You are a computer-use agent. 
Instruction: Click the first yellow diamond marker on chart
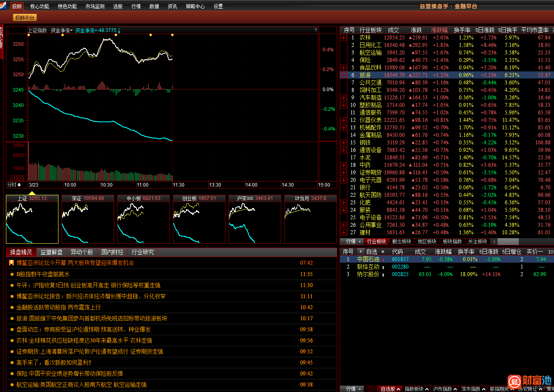(28, 35)
